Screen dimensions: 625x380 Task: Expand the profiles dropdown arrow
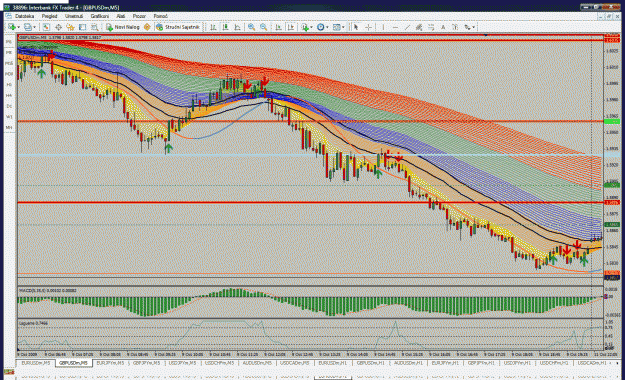point(34,27)
